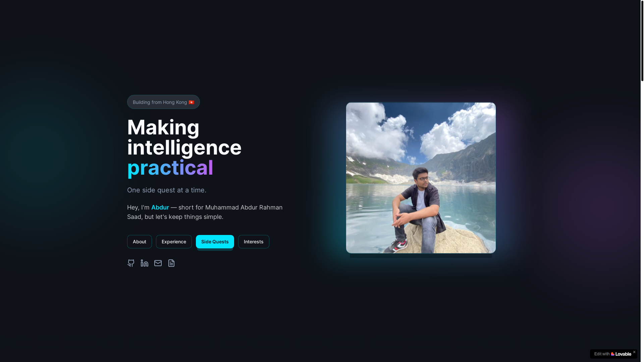Click the email envelope icon
The image size is (644, 362).
pyautogui.click(x=158, y=263)
